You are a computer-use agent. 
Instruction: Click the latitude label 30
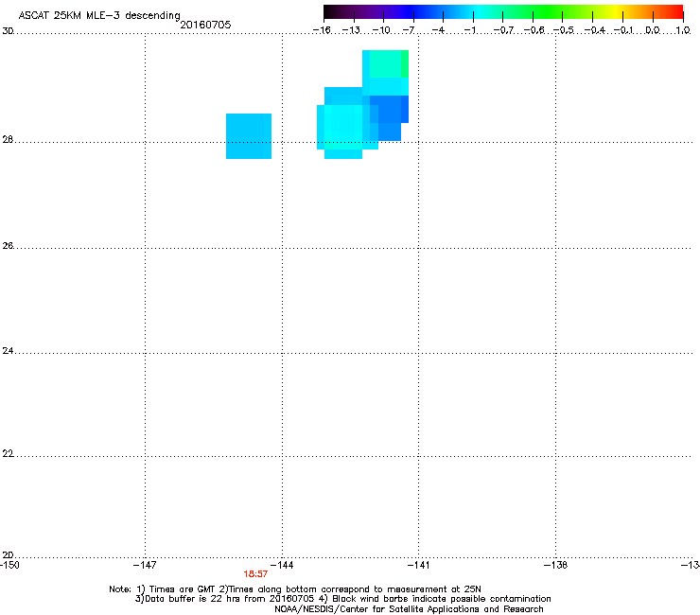(8, 31)
